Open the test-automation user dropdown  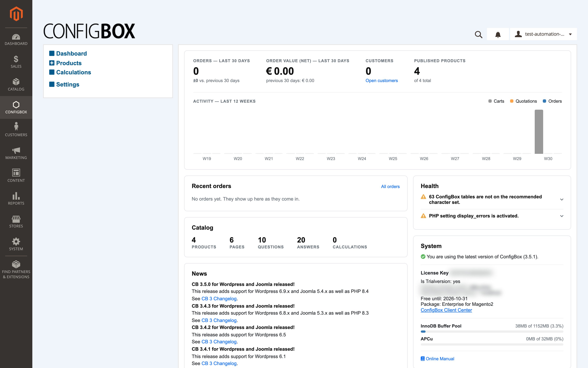click(543, 34)
